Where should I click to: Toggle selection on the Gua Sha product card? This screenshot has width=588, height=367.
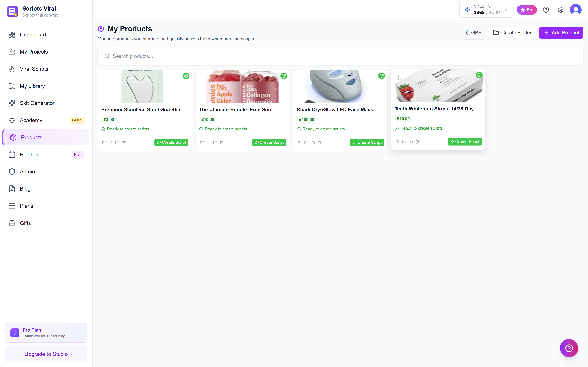186,76
